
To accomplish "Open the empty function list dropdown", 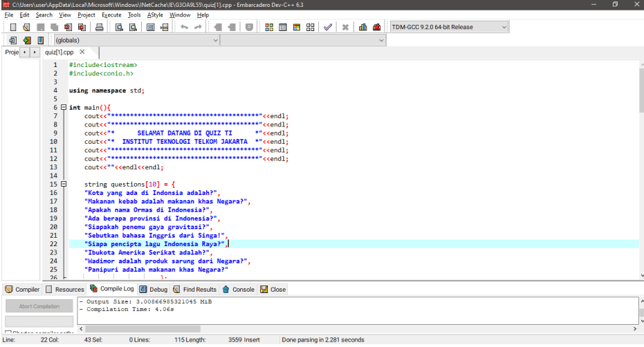I will (303, 40).
